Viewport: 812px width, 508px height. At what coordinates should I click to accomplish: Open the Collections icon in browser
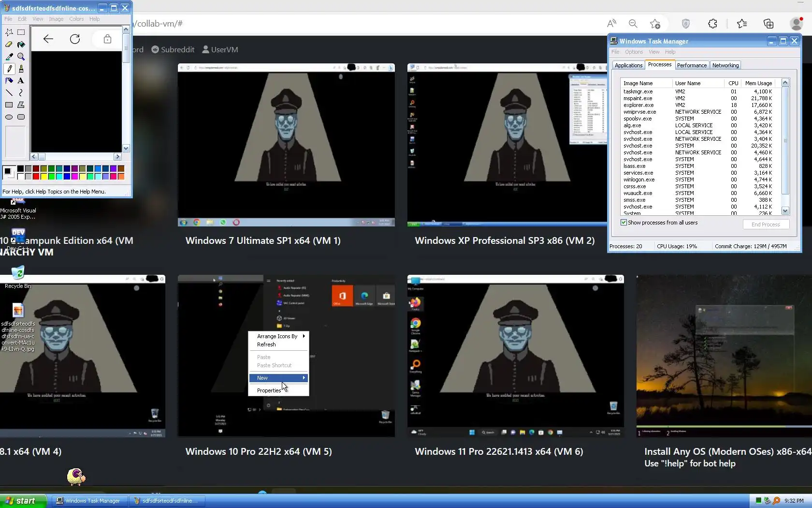pyautogui.click(x=768, y=24)
